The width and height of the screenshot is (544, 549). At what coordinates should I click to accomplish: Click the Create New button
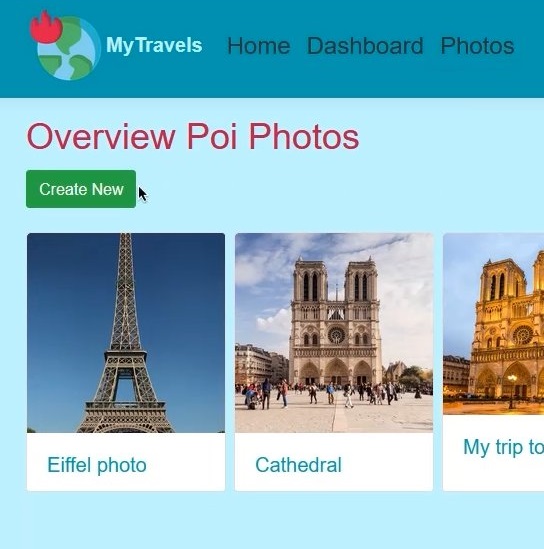click(x=81, y=189)
